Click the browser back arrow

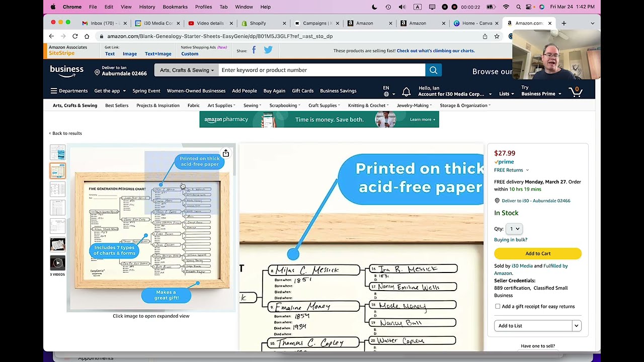(51, 36)
